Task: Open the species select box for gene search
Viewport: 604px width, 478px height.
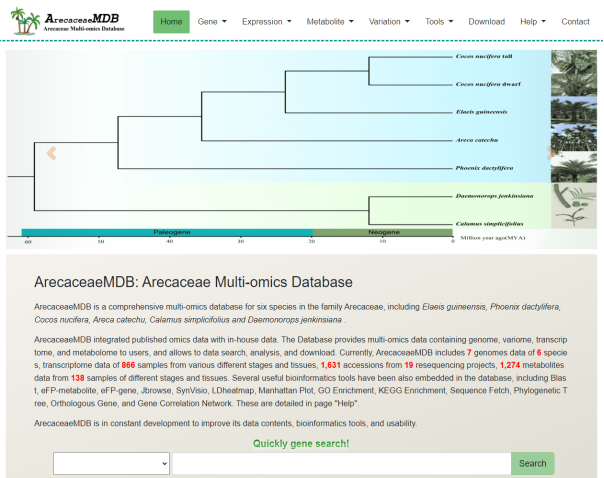Action: click(x=111, y=463)
